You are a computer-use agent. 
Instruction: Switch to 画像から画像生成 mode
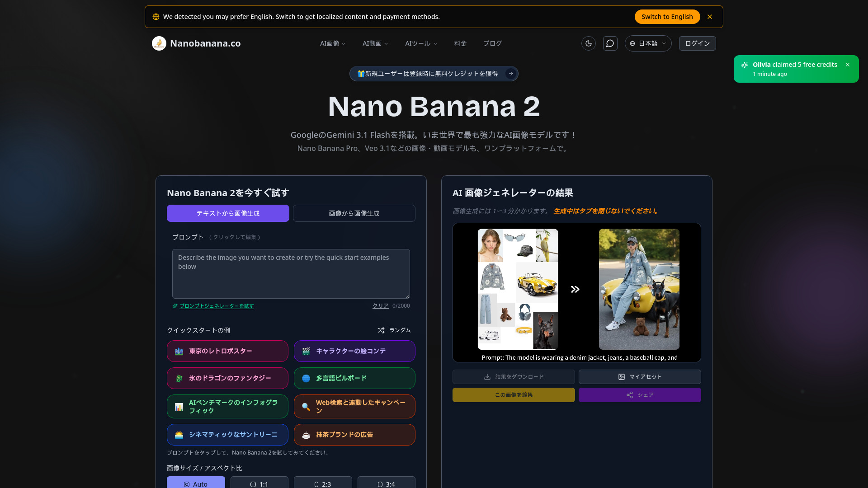click(354, 213)
